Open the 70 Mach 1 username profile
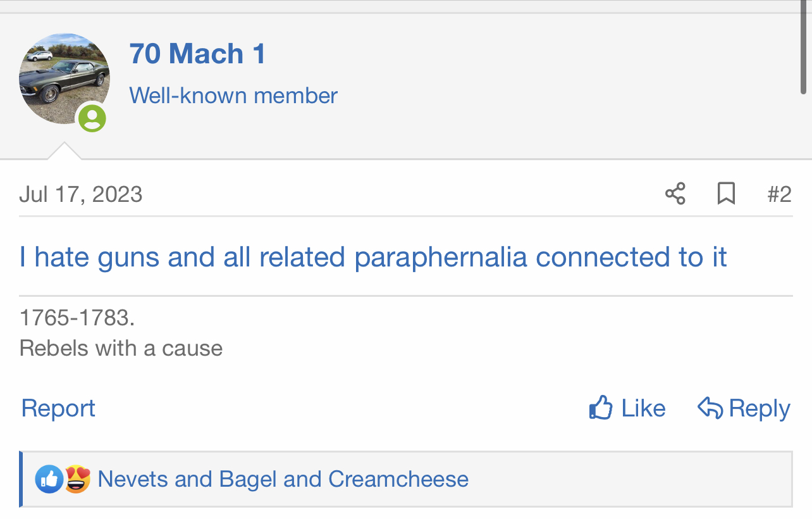Screen dimensions: 812x519 (x=197, y=54)
